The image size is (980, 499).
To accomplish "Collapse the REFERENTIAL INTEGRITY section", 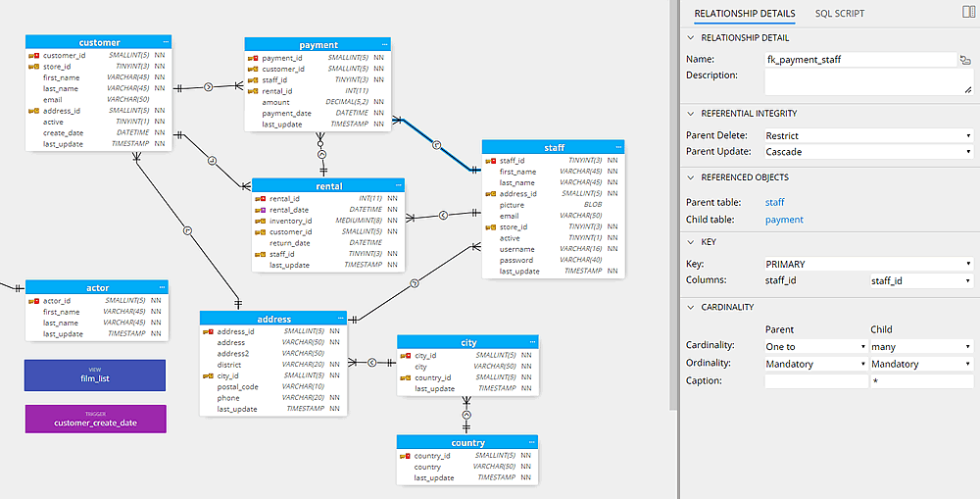I will click(691, 113).
